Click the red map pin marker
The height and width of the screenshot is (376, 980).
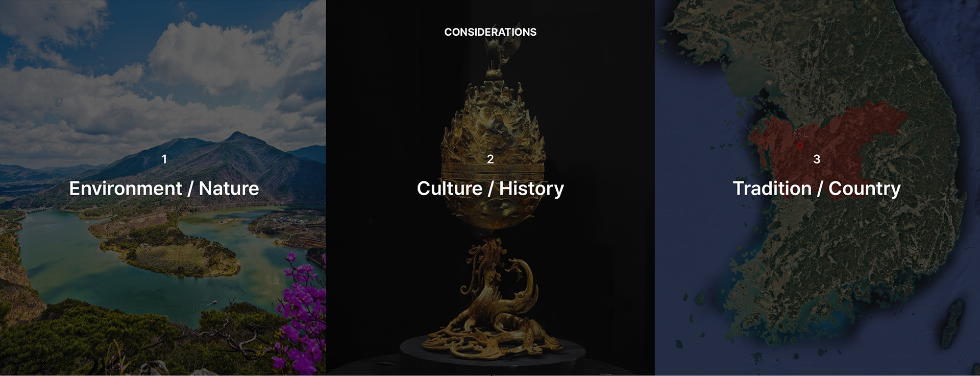click(800, 147)
